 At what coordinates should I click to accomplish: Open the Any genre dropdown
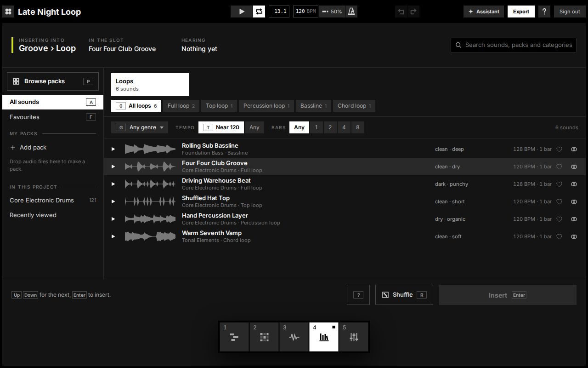(x=140, y=127)
